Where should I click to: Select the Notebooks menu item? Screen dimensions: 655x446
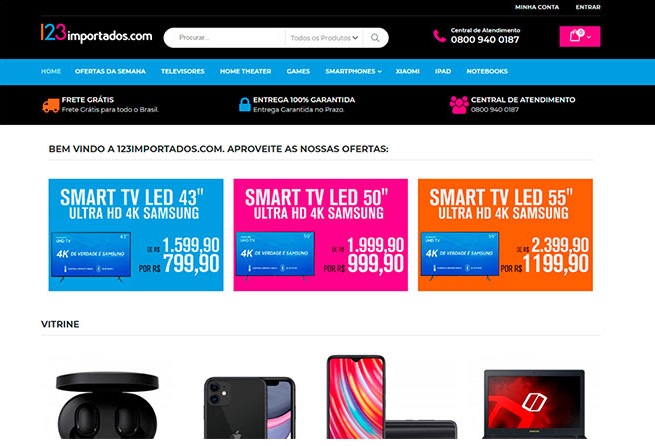[487, 71]
